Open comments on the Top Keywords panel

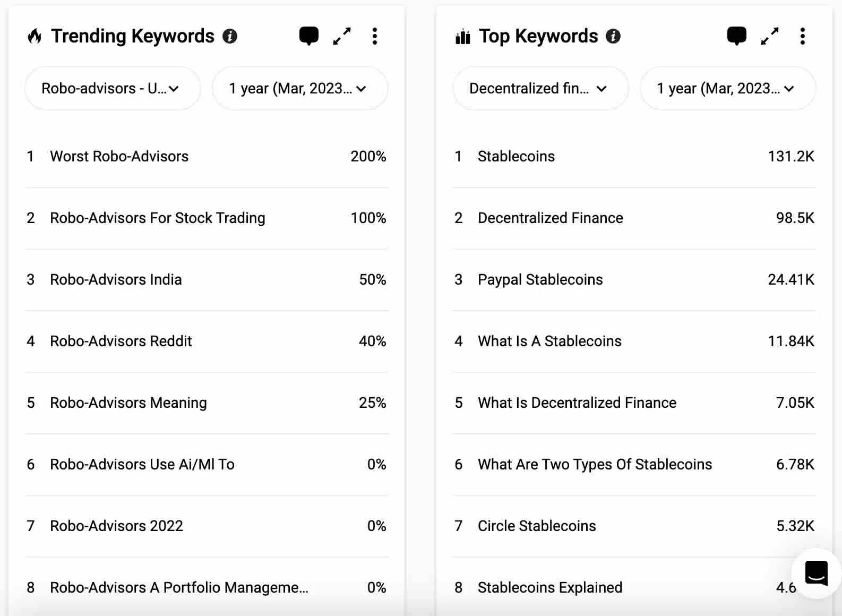[x=736, y=36]
